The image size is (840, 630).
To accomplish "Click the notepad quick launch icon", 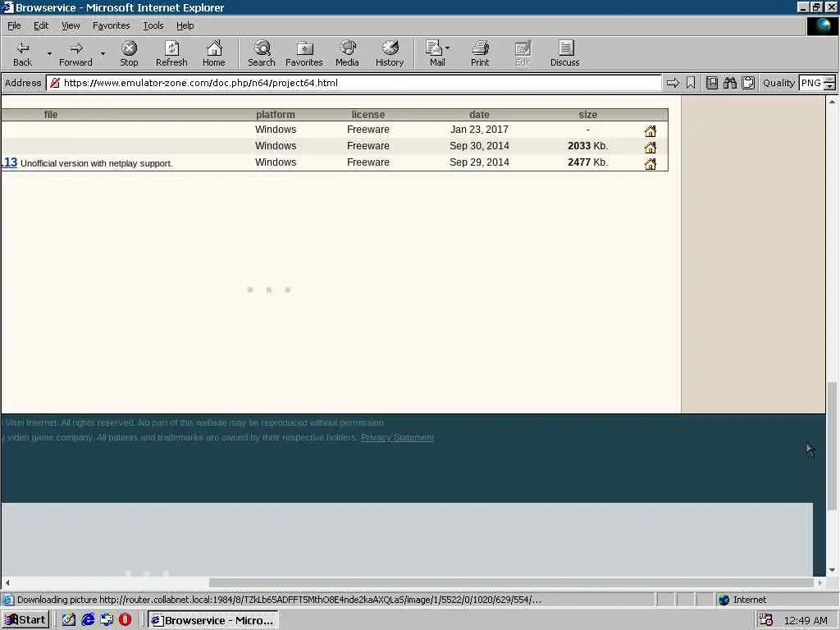I will click(69, 620).
